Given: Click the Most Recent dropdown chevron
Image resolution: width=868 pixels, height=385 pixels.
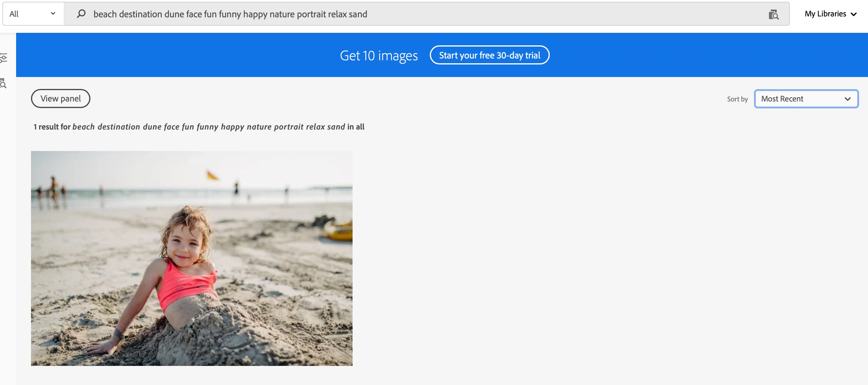Looking at the screenshot, I should pyautogui.click(x=847, y=99).
